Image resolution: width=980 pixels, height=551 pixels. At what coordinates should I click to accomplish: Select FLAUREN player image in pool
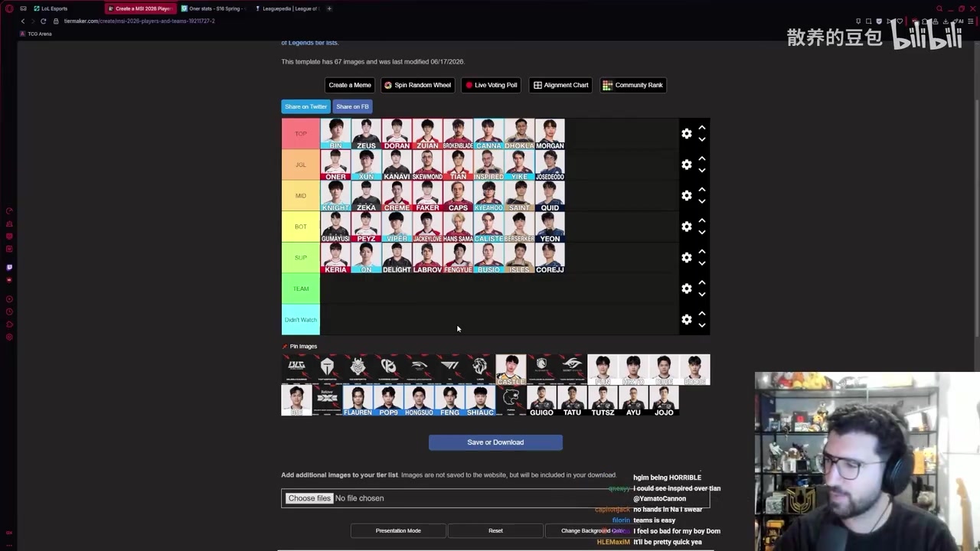[x=358, y=400]
